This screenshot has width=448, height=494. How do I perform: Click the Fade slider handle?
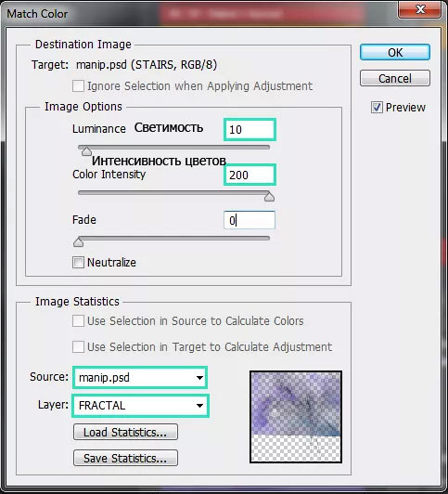(x=78, y=242)
